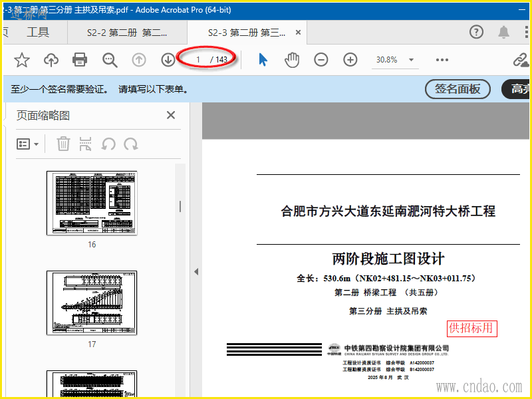Select page 16 thumbnail
This screenshot has width=532, height=399.
(92, 203)
